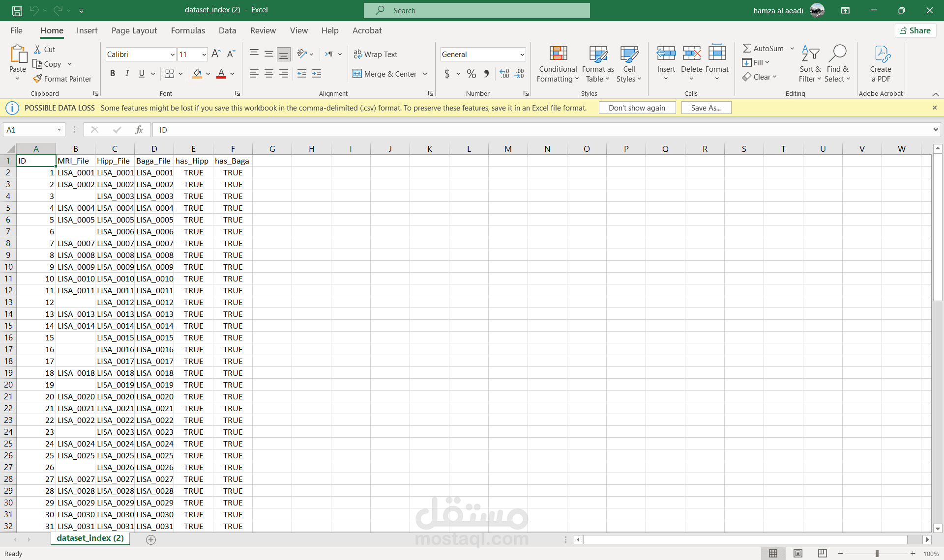Click the Format Painter brush icon
The width and height of the screenshot is (944, 560).
[37, 79]
